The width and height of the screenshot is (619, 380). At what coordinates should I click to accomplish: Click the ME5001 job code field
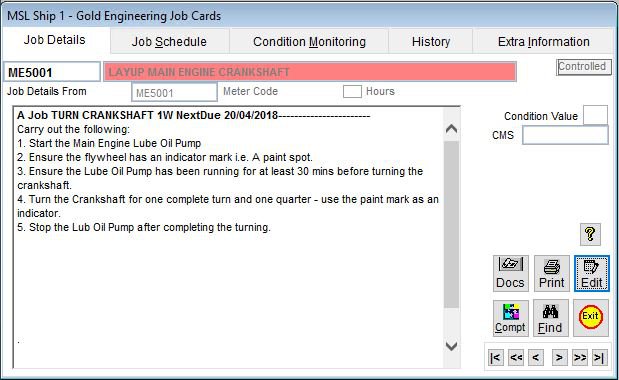[x=52, y=72]
